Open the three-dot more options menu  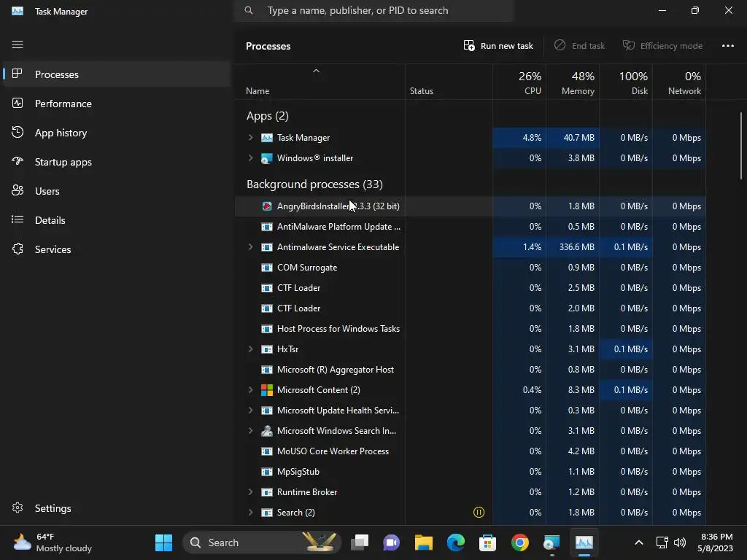(x=727, y=46)
